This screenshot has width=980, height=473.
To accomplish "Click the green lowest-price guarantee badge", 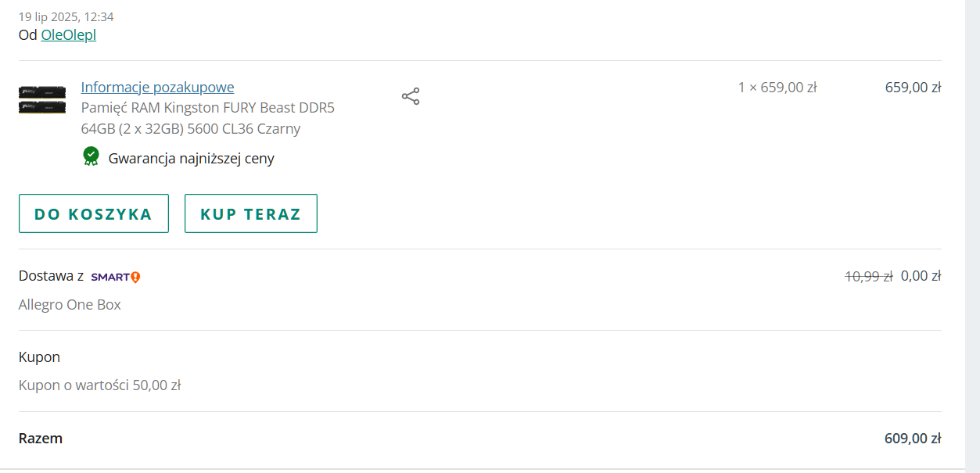I will 92,156.
